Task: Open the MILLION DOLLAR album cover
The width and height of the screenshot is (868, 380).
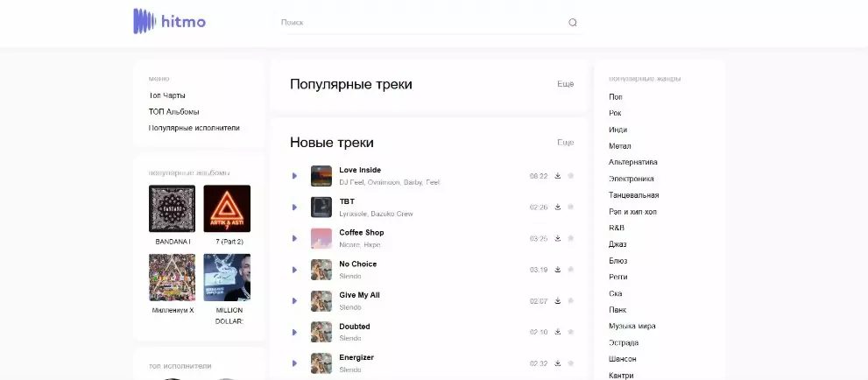Action: point(227,277)
